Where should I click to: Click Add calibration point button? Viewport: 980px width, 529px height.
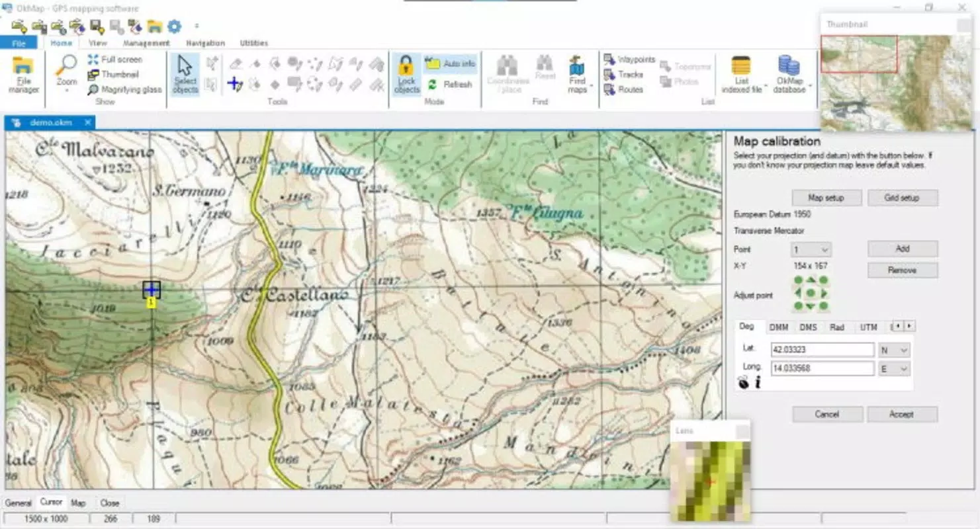[903, 249]
